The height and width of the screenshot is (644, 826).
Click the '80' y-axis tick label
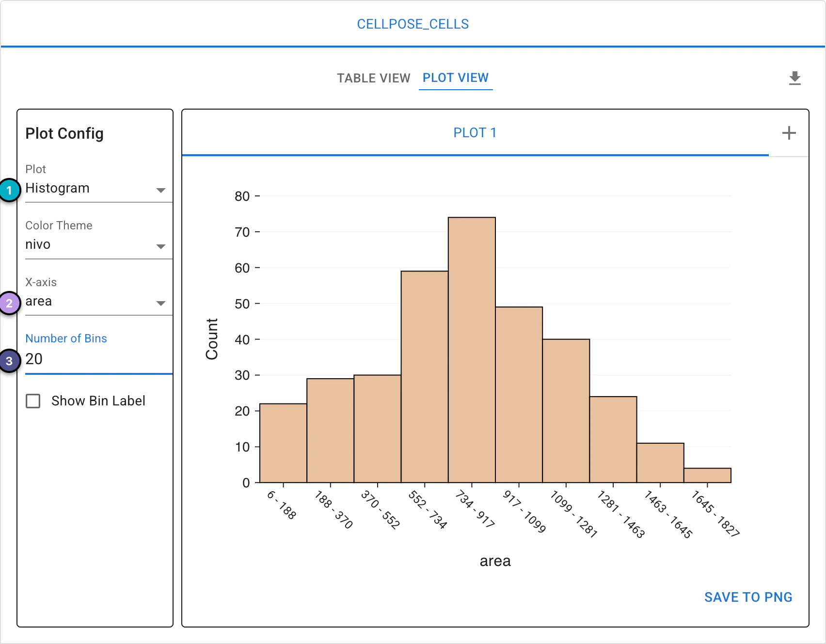(x=242, y=196)
